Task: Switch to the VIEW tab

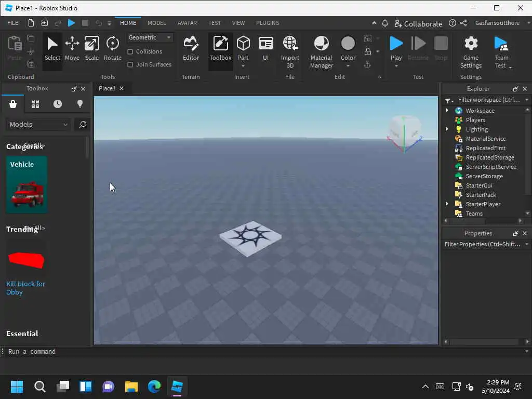Action: coord(238,23)
